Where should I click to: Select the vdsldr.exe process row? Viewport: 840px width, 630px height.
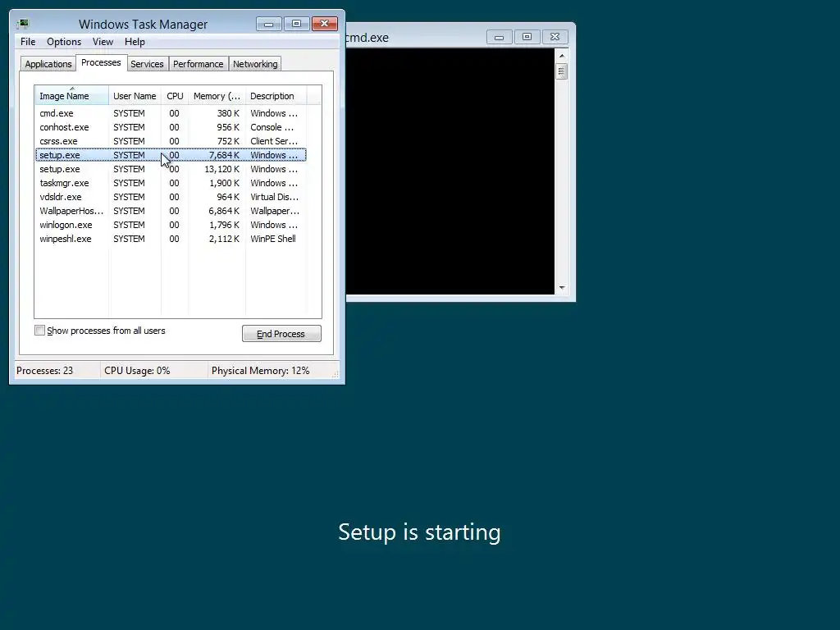tap(171, 197)
